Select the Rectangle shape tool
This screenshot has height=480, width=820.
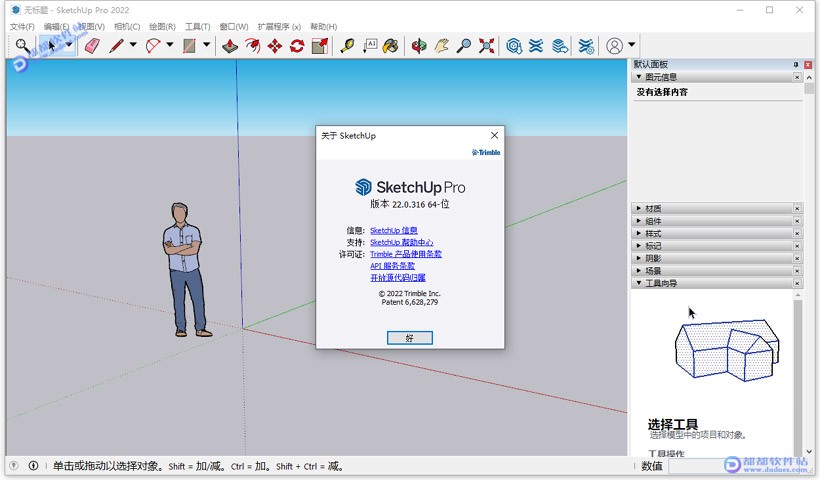click(x=189, y=46)
